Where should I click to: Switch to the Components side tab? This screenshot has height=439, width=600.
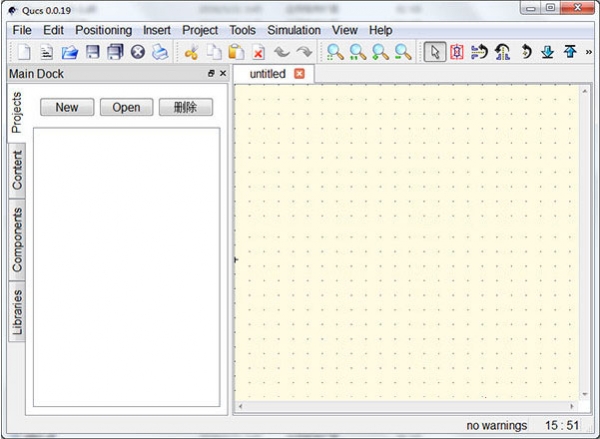[17, 240]
